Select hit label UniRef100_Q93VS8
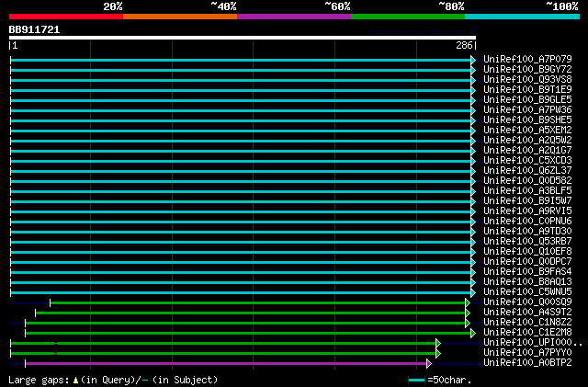The image size is (588, 387). point(527,80)
